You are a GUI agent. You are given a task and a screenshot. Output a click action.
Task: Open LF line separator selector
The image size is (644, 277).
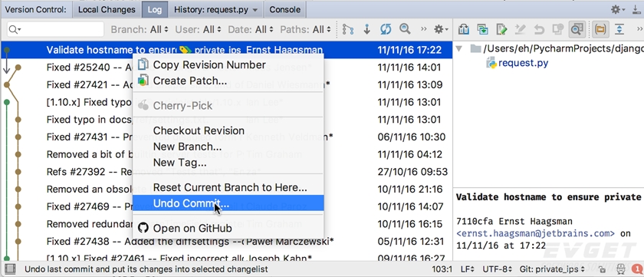click(468, 269)
